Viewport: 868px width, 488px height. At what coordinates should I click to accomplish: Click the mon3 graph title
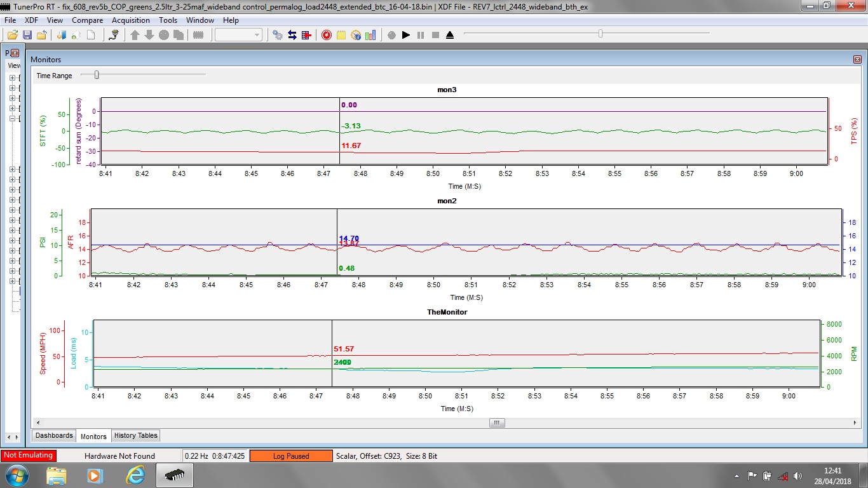[x=447, y=90]
